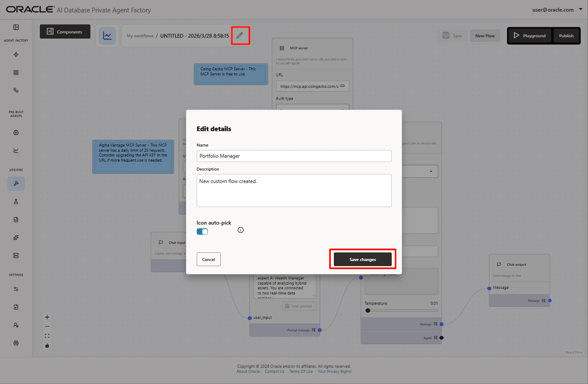Open the user settings icon under Settings
Image resolution: width=588 pixels, height=384 pixels.
(x=16, y=325)
